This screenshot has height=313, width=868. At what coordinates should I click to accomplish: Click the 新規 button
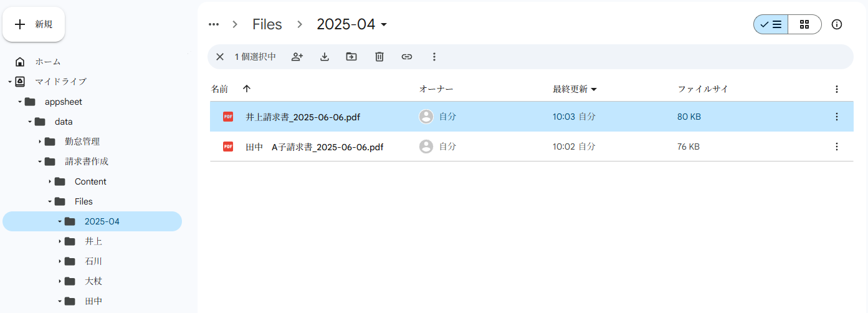click(34, 24)
